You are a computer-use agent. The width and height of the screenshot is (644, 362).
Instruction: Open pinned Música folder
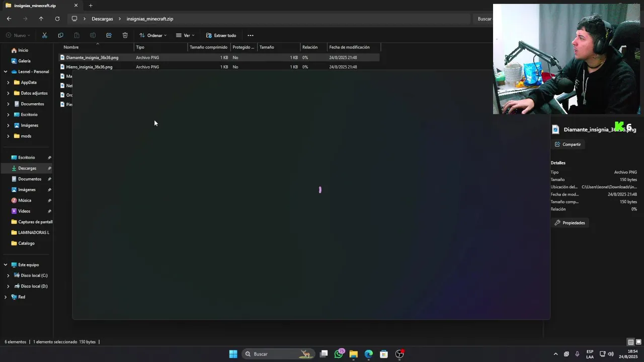click(25, 201)
